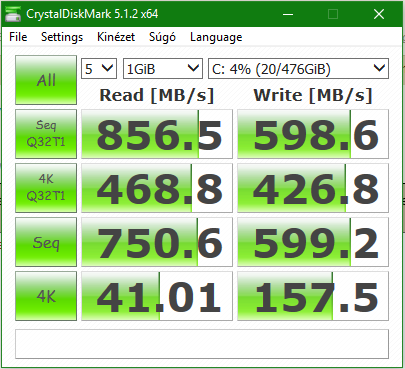Select the 4K Q32T1 read result 468.8
The image size is (405, 369).
pyautogui.click(x=157, y=188)
